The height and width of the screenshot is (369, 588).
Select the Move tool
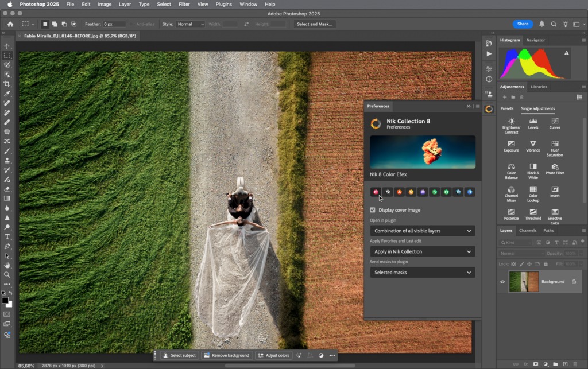point(7,46)
